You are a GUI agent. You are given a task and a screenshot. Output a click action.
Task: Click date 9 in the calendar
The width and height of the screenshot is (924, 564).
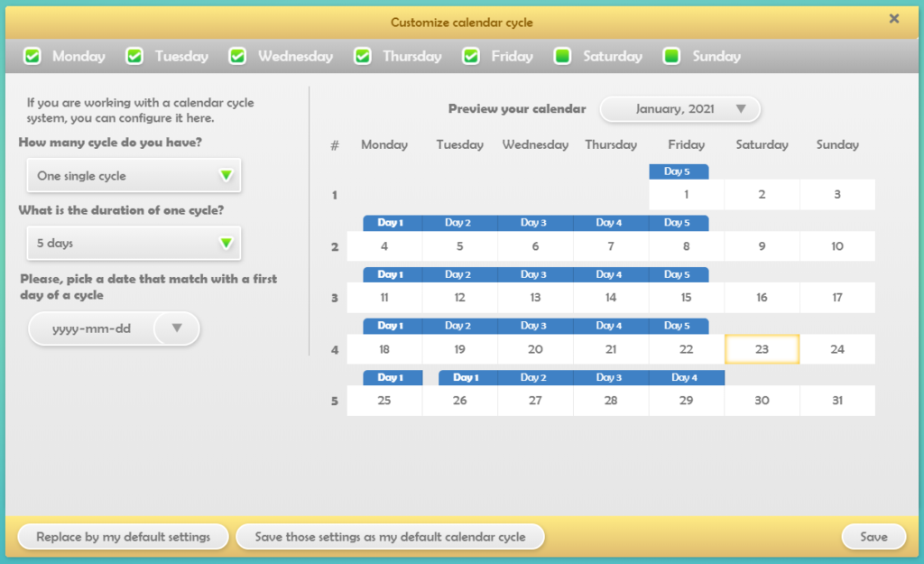[762, 246]
